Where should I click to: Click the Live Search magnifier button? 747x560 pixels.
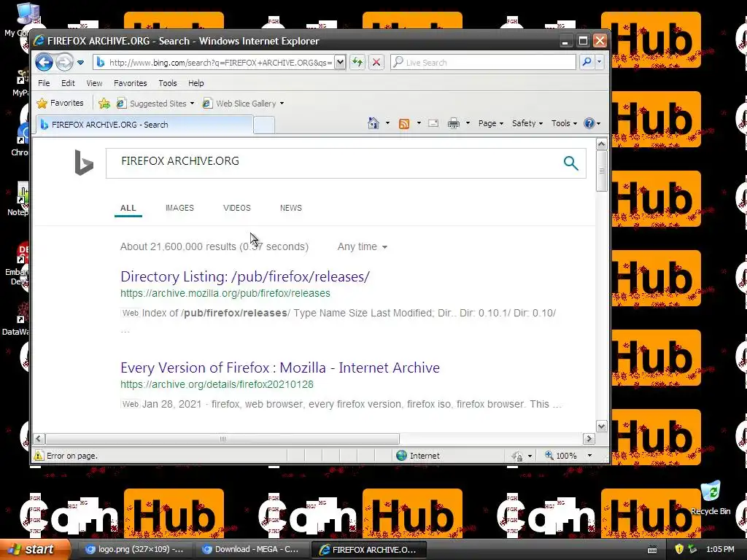(587, 63)
